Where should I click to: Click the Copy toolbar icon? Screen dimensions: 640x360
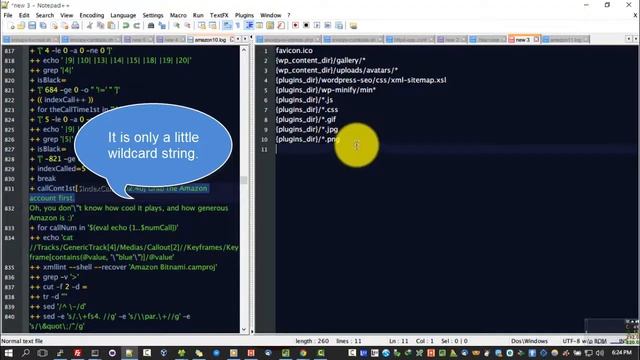pos(100,26)
